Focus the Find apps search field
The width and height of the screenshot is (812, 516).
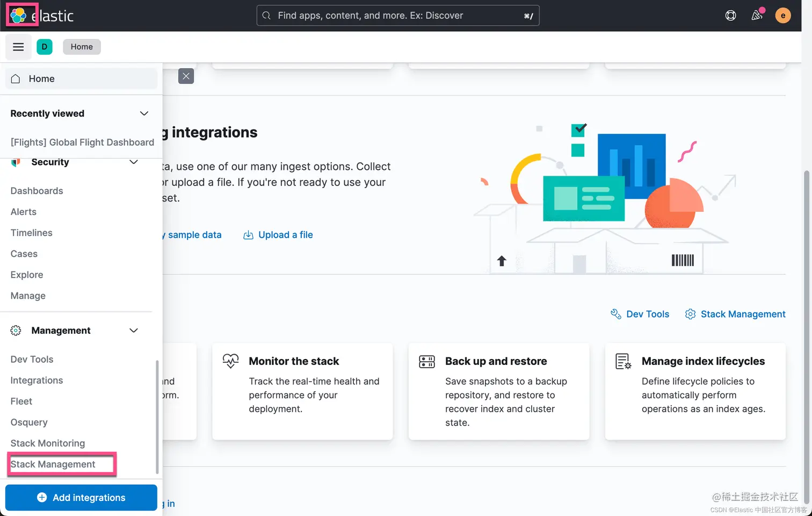[398, 16]
